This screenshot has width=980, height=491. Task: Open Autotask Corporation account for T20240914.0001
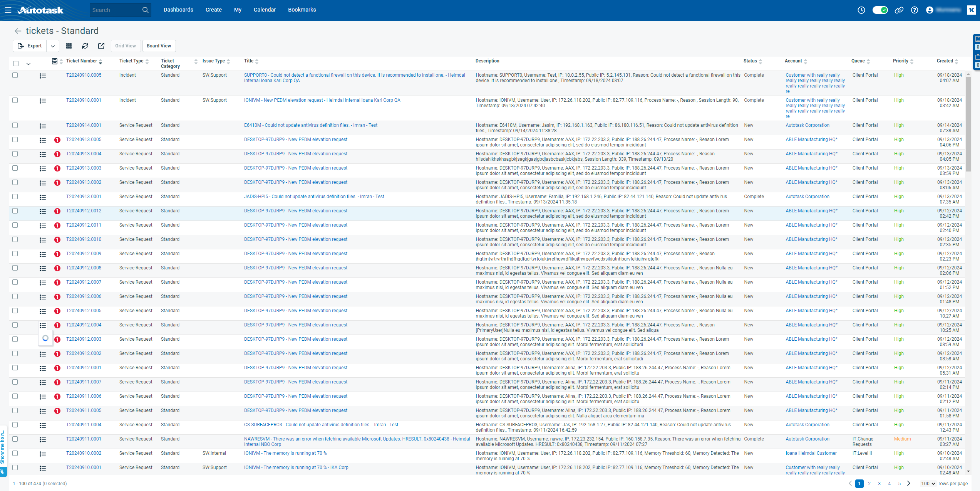(807, 125)
